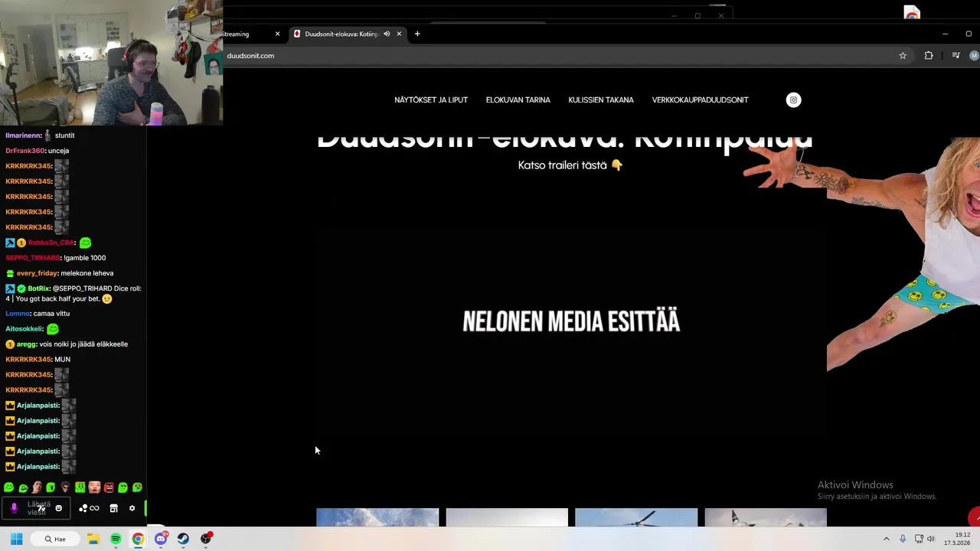This screenshot has height=551, width=980.
Task: Open channel points bubbles icon
Action: point(83,508)
